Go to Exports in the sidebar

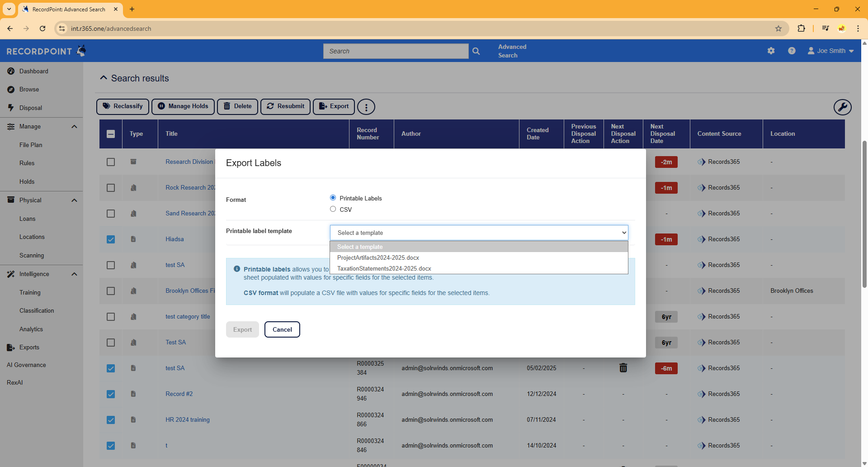[29, 347]
